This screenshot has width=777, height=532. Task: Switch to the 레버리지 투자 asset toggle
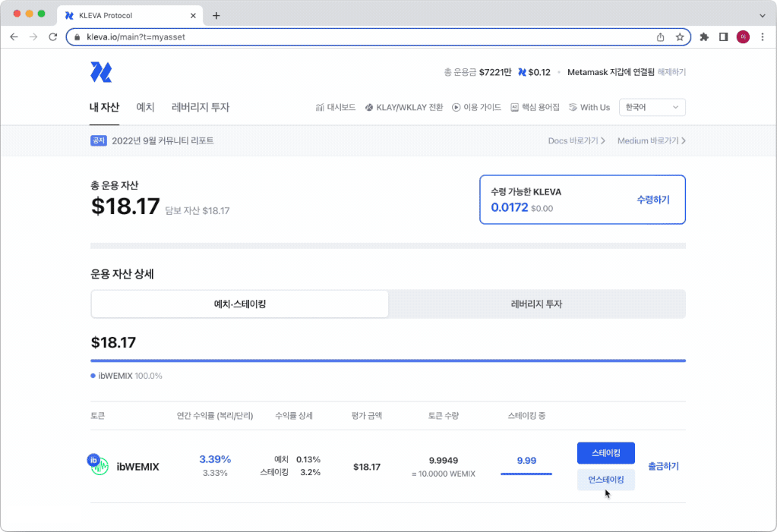click(x=537, y=304)
